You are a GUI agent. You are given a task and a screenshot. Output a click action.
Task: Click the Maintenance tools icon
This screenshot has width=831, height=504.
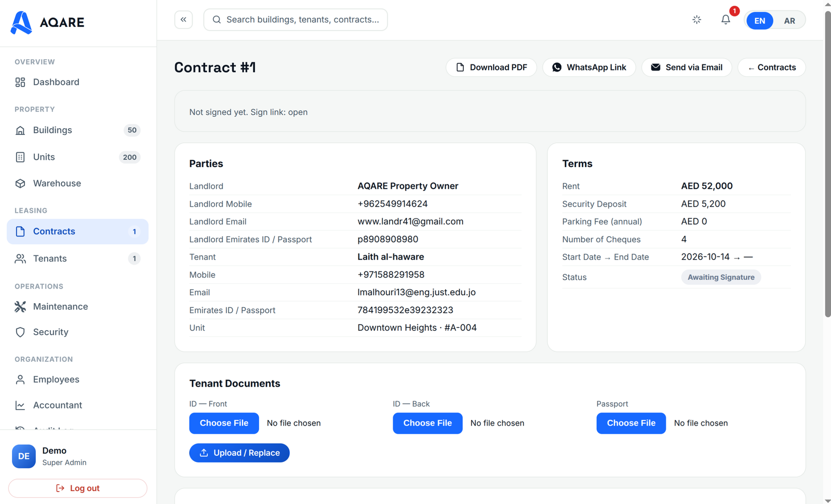[x=20, y=307]
